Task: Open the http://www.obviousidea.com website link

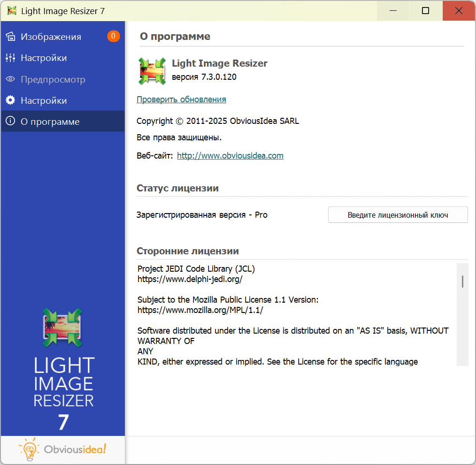Action: tap(230, 156)
